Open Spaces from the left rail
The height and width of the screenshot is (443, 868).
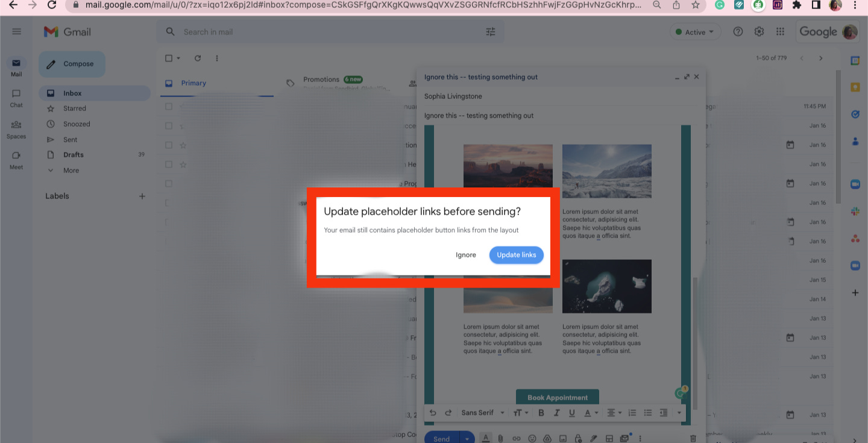[16, 129]
